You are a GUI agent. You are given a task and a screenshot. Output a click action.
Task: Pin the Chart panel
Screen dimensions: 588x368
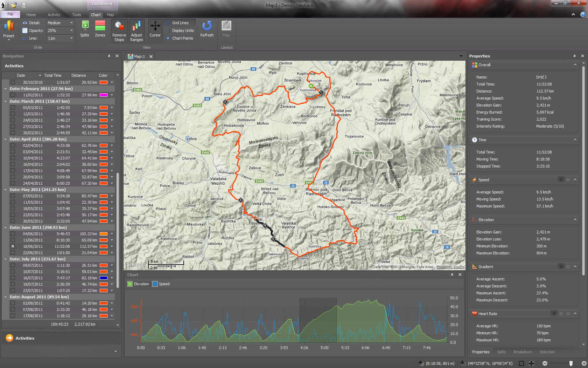(x=452, y=275)
